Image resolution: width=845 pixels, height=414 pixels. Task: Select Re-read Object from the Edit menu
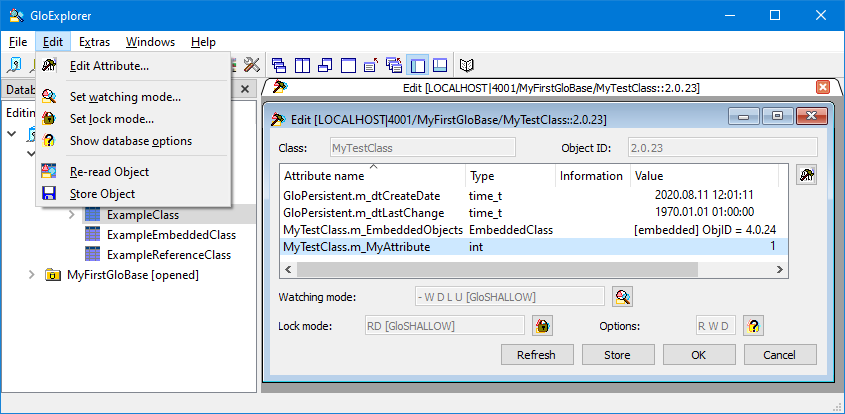pos(134,172)
